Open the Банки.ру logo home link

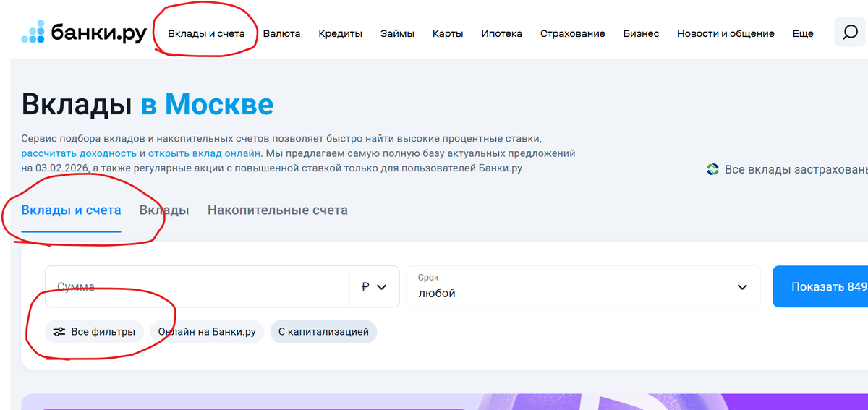(84, 33)
